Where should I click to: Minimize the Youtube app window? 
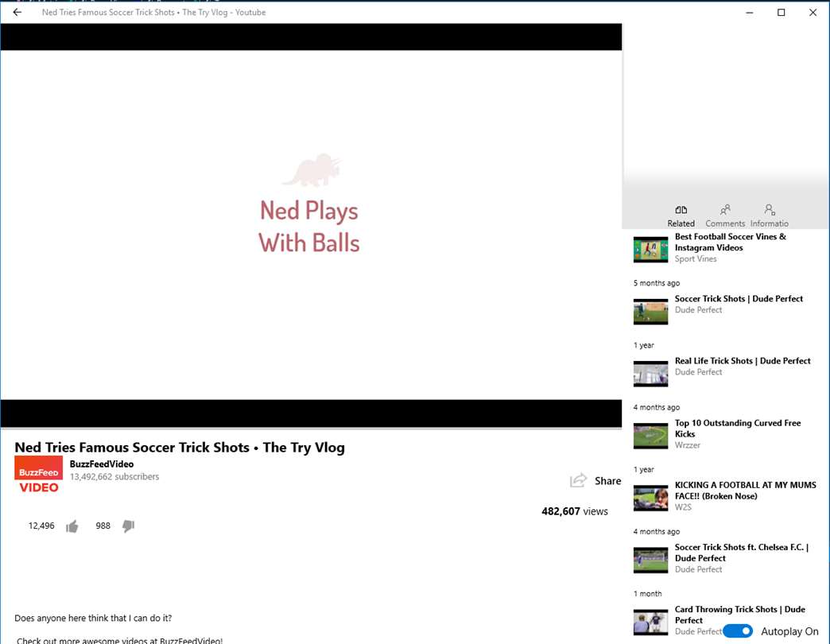749,12
